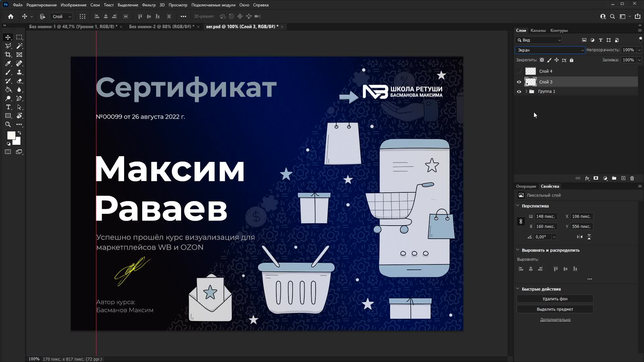Screen dimensions: 644x362
Task: Open the foreground color swatch
Action: coord(11,135)
